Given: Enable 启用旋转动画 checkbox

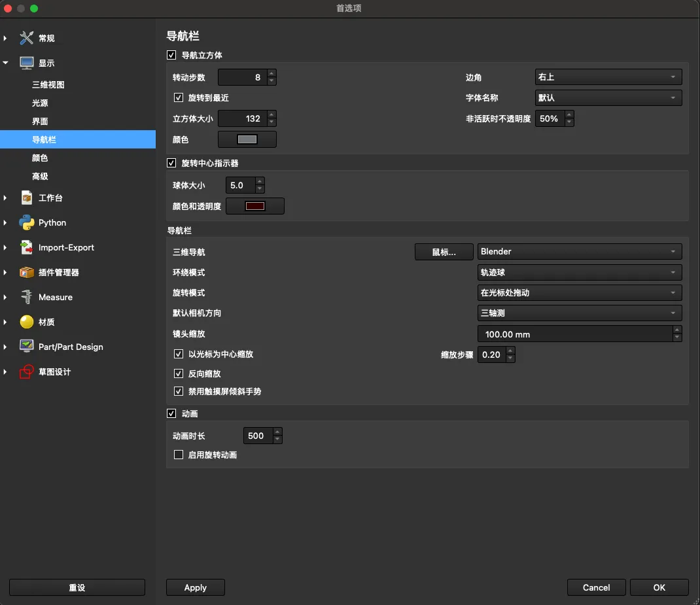Looking at the screenshot, I should pyautogui.click(x=179, y=455).
